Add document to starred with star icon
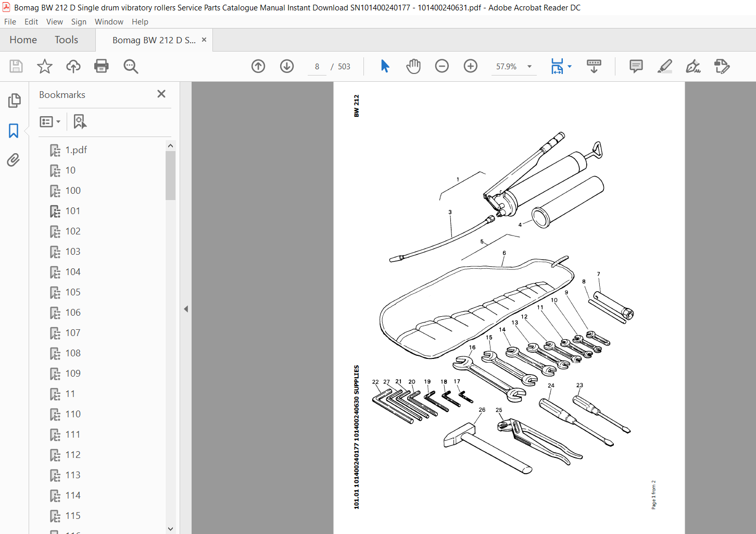This screenshot has height=534, width=756. 45,66
